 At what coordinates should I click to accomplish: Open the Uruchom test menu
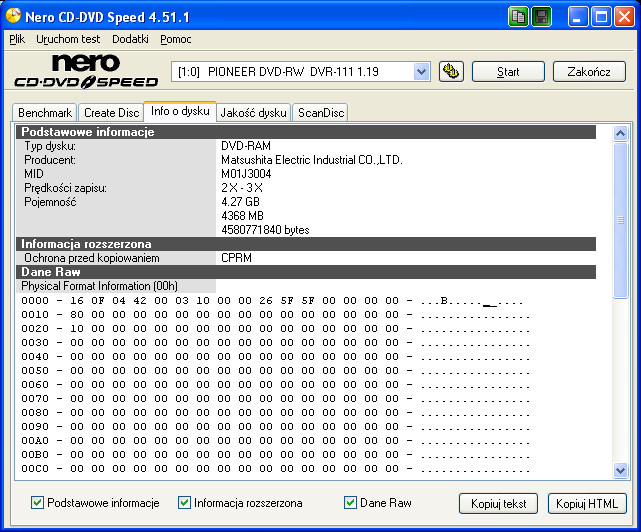tap(68, 39)
